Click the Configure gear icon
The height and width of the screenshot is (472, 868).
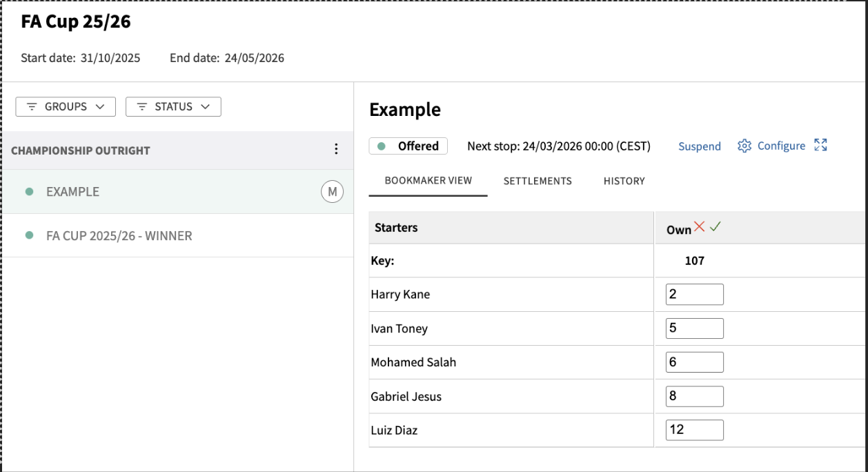tap(744, 146)
